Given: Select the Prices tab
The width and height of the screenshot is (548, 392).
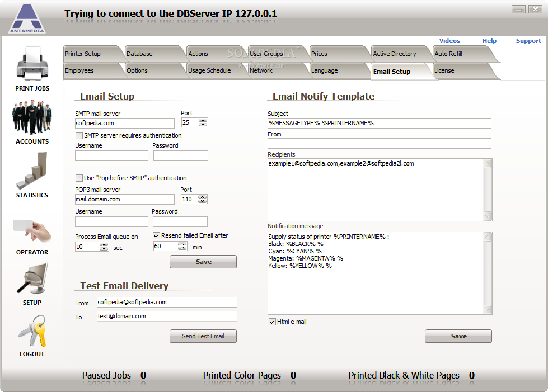Looking at the screenshot, I should (x=338, y=54).
